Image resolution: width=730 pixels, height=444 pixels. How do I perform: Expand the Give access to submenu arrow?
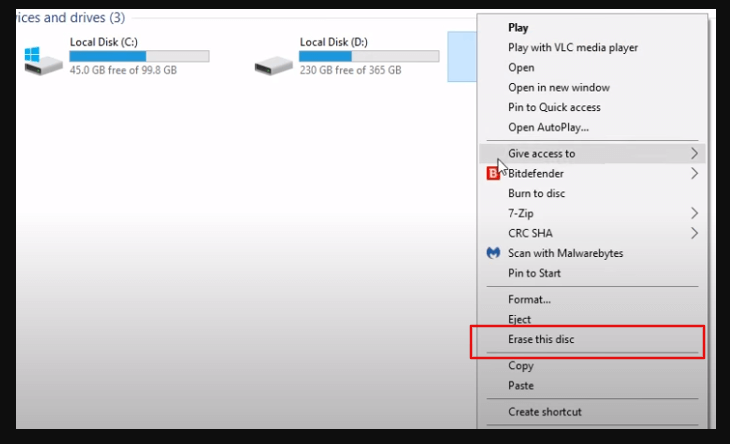click(694, 154)
